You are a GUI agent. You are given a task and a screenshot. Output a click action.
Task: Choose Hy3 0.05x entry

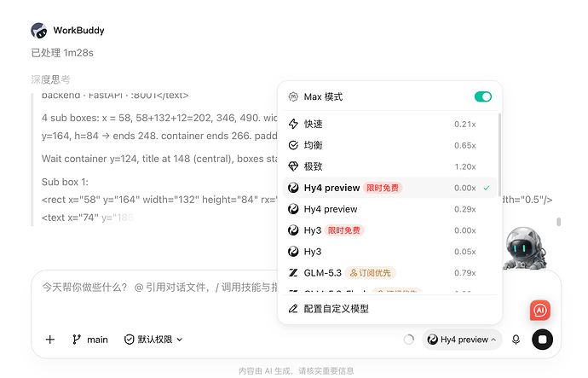[x=389, y=252]
